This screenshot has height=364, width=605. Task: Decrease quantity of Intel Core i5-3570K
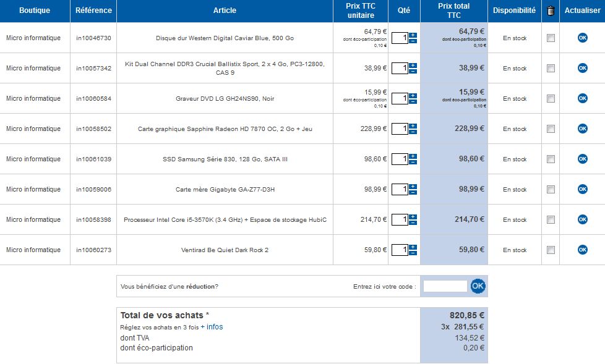coord(413,222)
